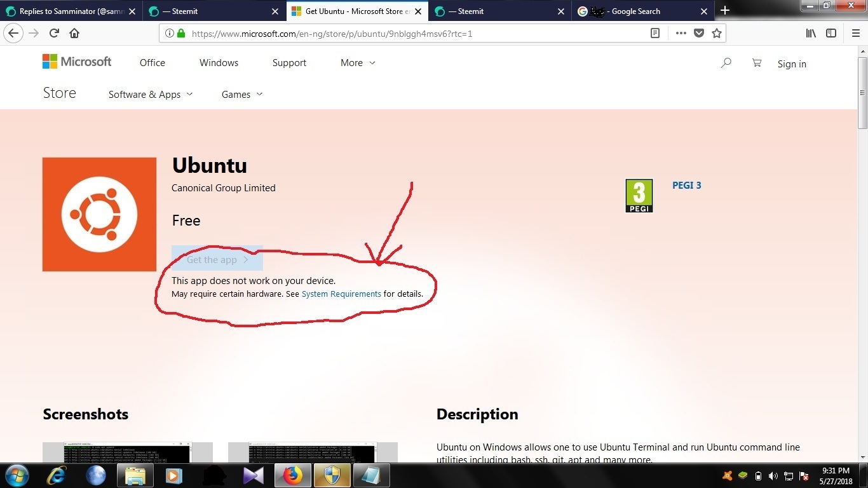868x488 pixels.
Task: Bookmark this page with the star icon
Action: 717,34
